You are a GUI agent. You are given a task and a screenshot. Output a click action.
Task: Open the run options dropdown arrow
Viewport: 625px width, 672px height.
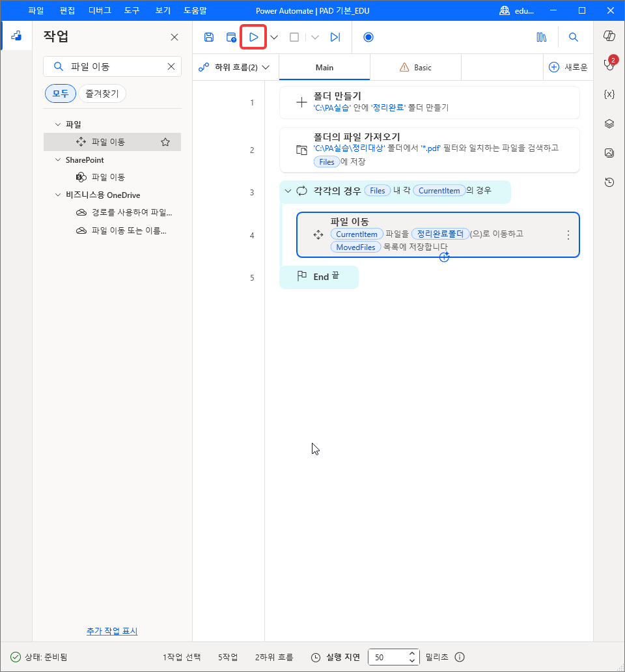click(274, 37)
